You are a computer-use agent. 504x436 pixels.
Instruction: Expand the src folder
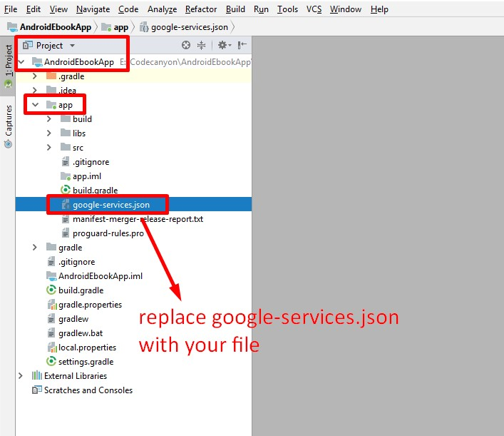(x=49, y=148)
